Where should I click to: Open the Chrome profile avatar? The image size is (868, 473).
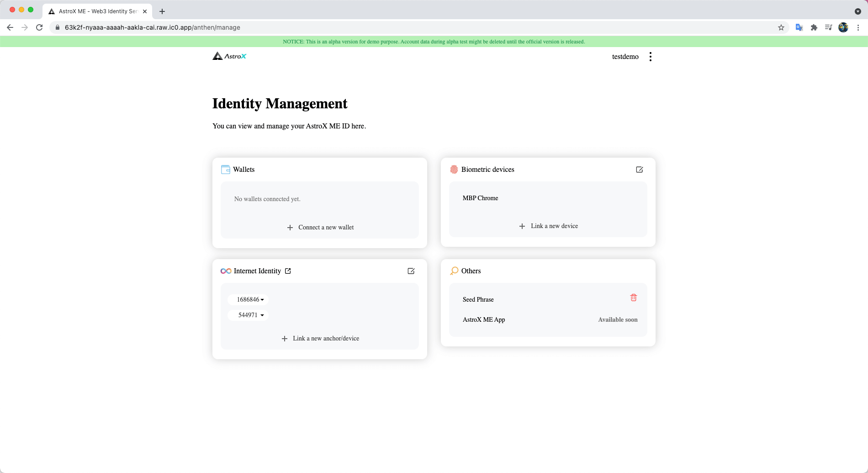[843, 27]
